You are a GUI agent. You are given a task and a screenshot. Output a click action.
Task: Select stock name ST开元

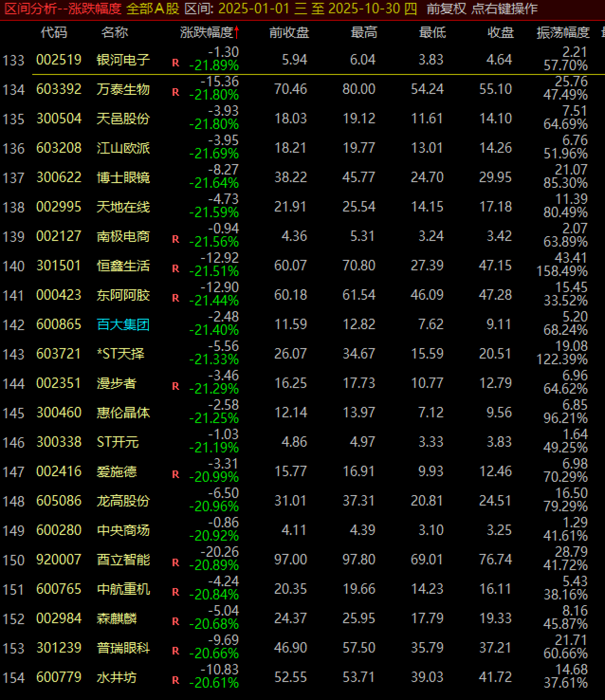tap(118, 442)
